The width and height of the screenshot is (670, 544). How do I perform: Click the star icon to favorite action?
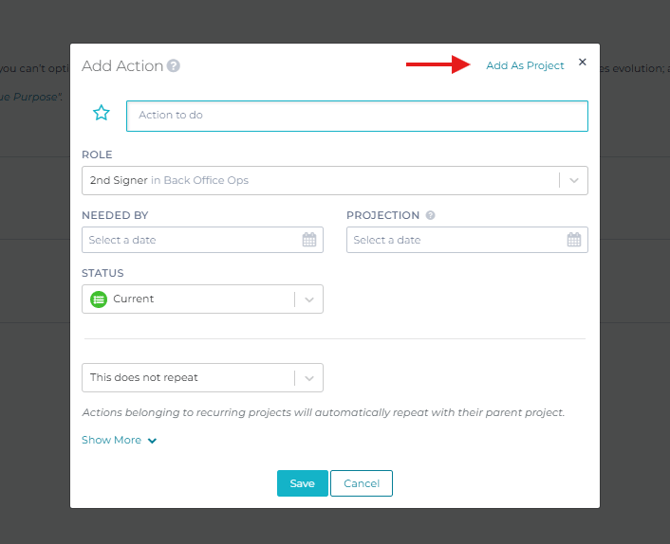(x=101, y=114)
